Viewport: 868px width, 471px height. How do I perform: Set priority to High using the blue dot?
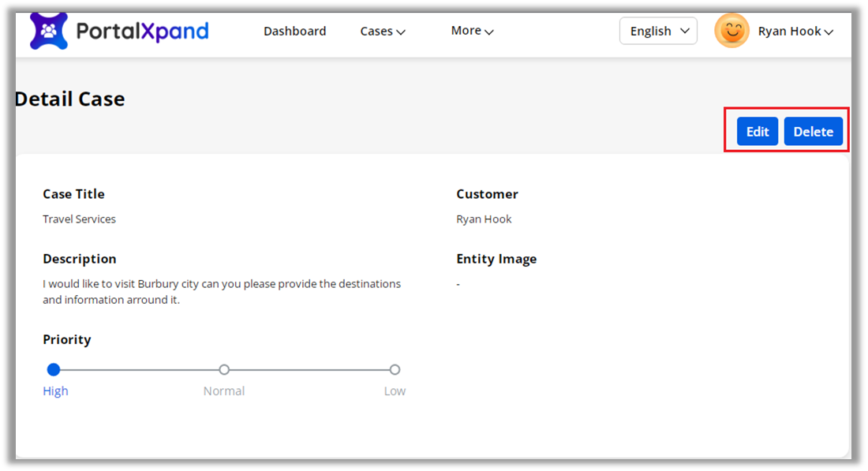[x=54, y=369]
